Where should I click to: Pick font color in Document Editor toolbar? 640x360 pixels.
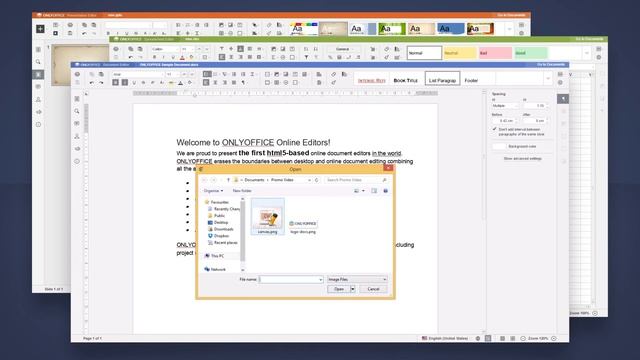click(x=180, y=82)
